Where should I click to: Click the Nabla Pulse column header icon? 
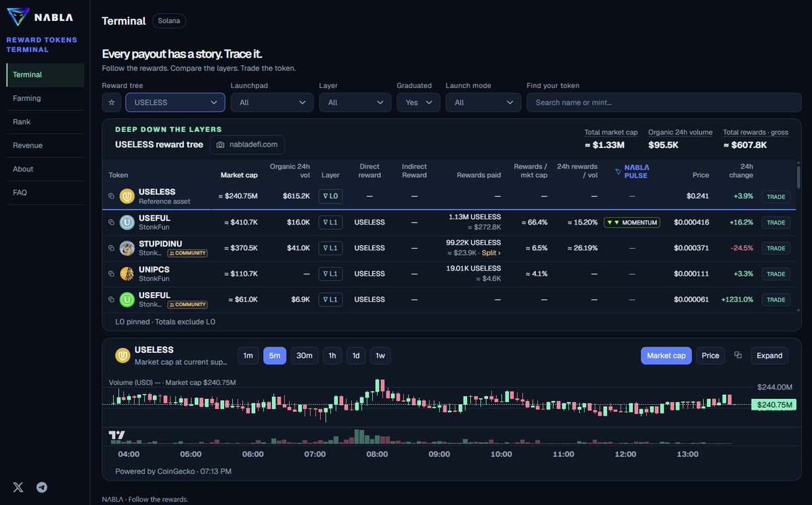[x=618, y=171]
